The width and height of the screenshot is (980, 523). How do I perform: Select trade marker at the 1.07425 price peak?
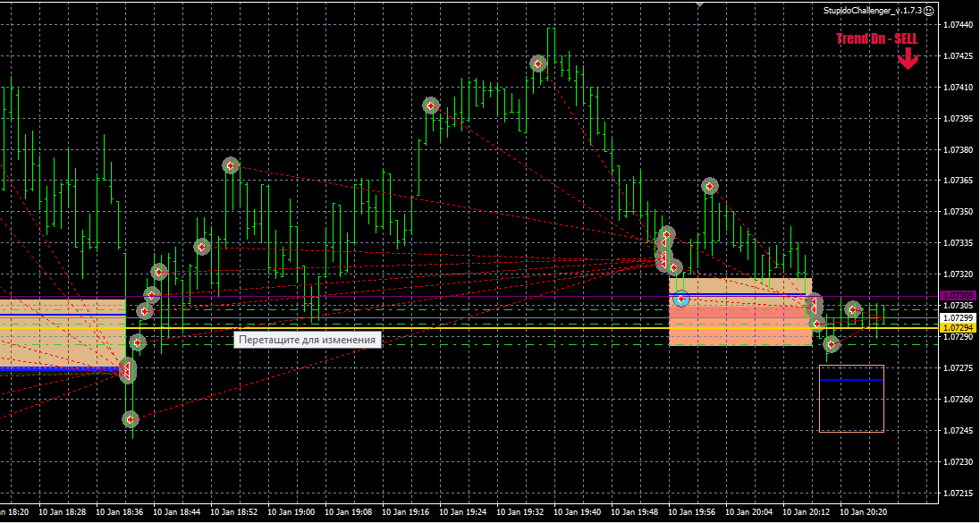click(x=538, y=63)
